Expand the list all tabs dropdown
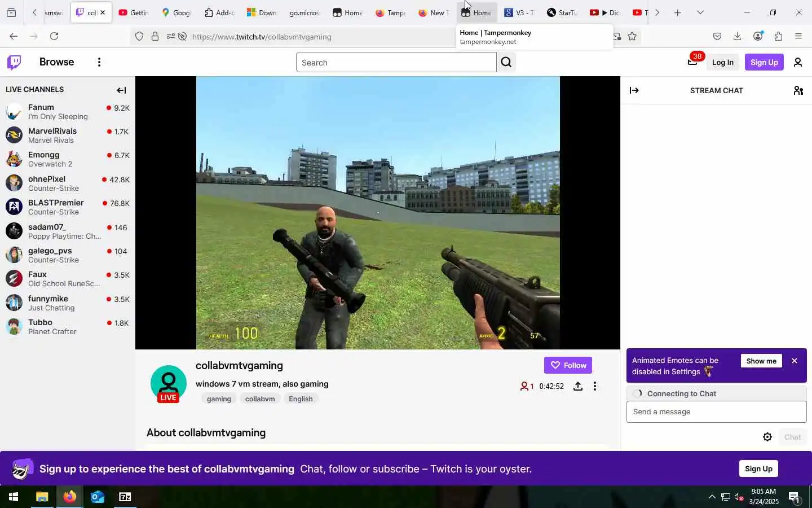 coord(700,12)
